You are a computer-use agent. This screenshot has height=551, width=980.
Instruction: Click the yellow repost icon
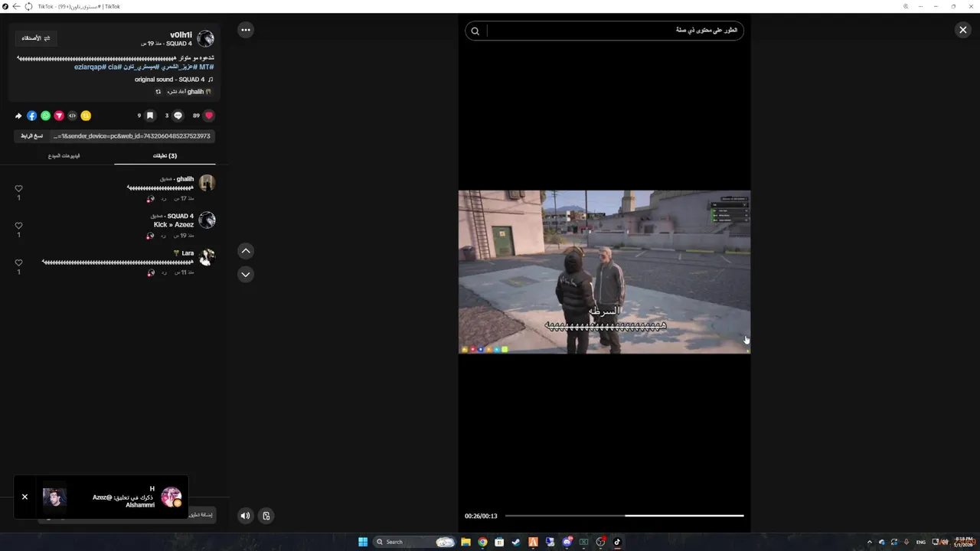click(x=86, y=116)
